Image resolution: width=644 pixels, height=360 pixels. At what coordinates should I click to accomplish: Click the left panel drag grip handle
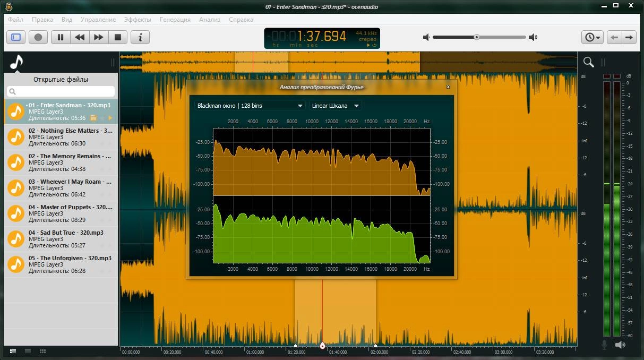113,62
